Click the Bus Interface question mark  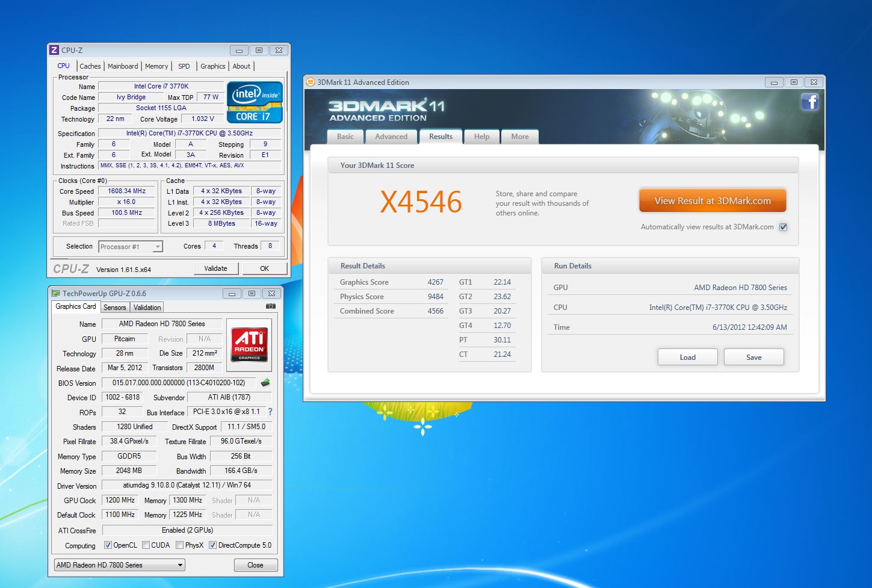point(270,412)
